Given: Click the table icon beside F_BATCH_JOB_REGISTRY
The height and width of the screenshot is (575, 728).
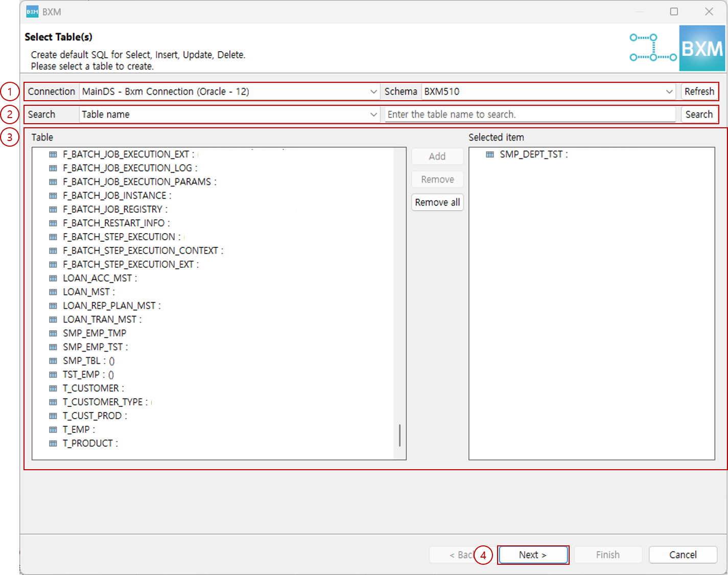Looking at the screenshot, I should [53, 209].
